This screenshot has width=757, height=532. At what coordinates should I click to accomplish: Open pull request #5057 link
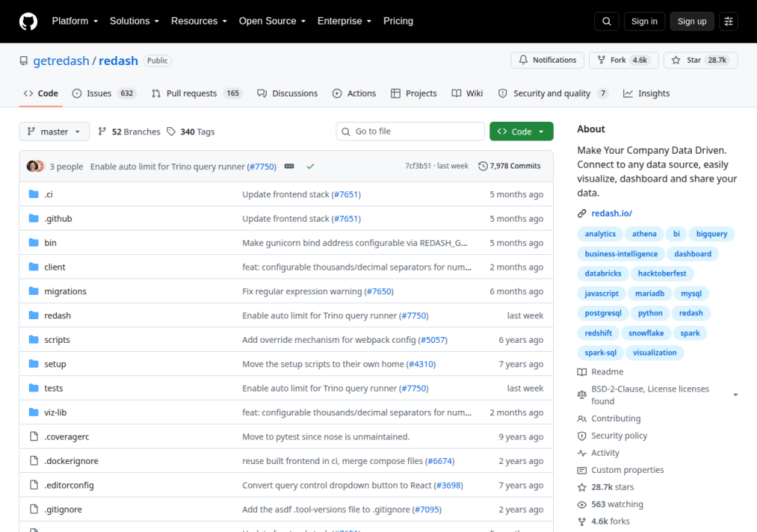432,340
